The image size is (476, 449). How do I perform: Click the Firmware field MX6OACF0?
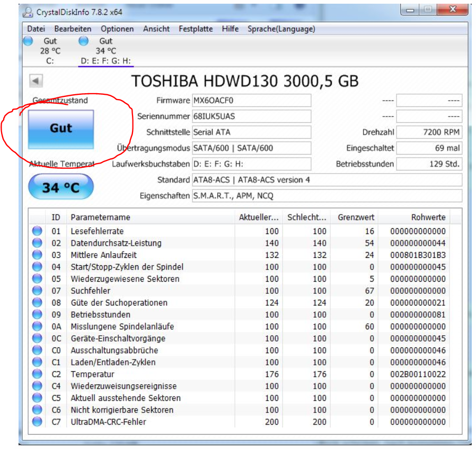pyautogui.click(x=252, y=101)
